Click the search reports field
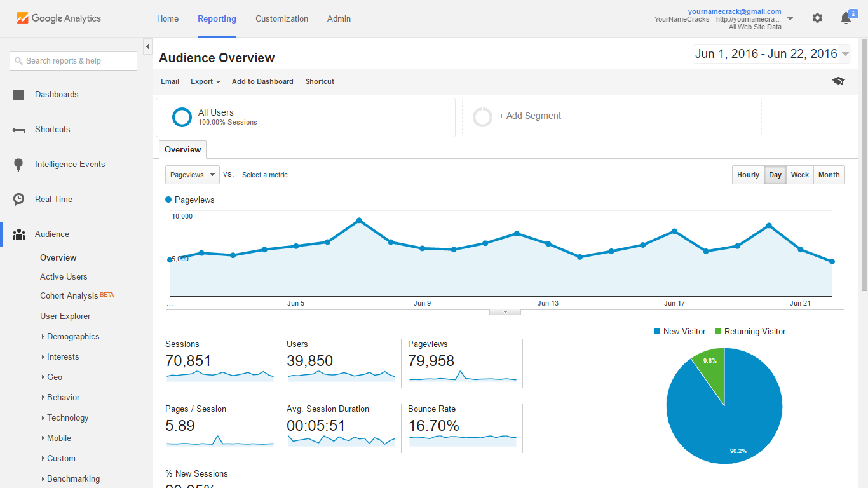Screen dimensions: 868x488 pyautogui.click(x=73, y=60)
